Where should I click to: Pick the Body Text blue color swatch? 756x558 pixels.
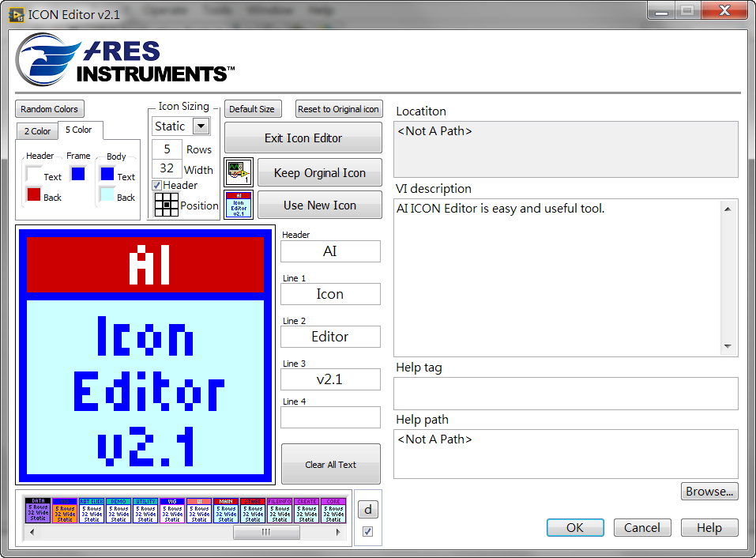pos(107,174)
